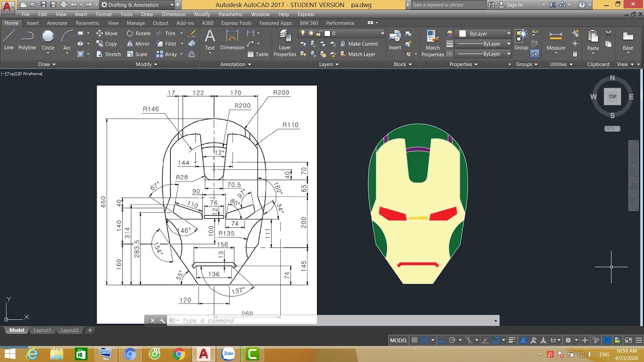Select the Text annotation tool
Screen dimensions: 644x362
click(210, 40)
